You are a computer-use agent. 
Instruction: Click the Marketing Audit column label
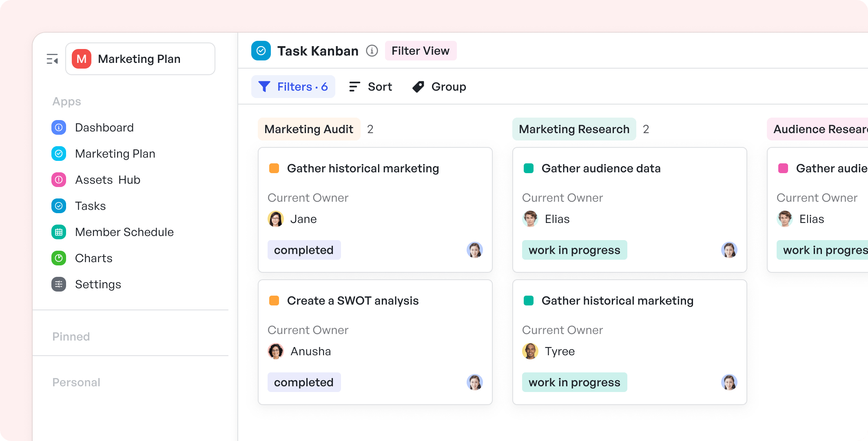309,129
